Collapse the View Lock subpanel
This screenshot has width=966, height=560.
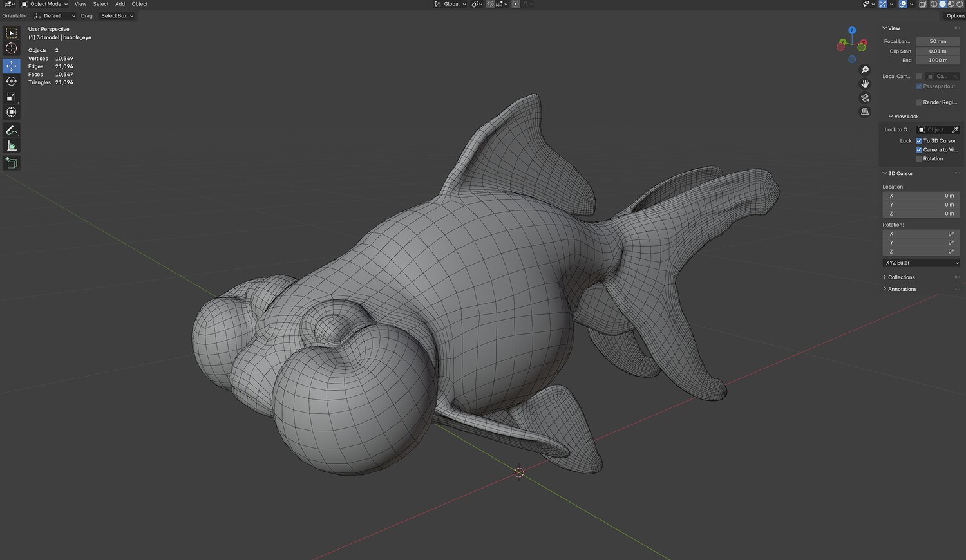(904, 117)
